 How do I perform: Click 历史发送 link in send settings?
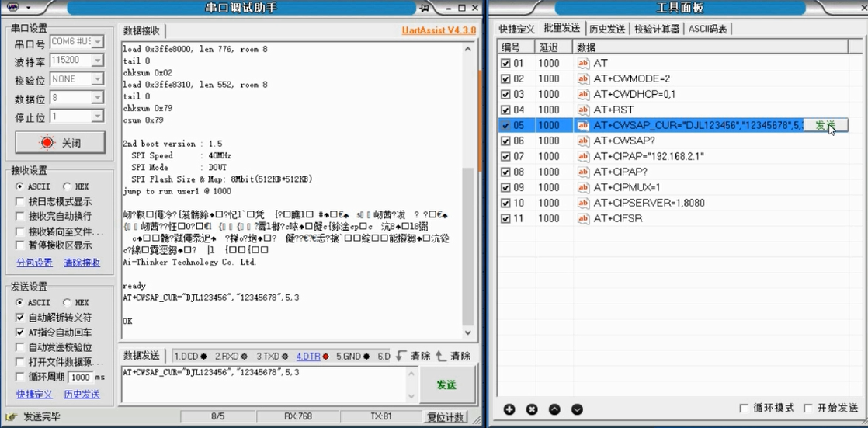coord(82,395)
